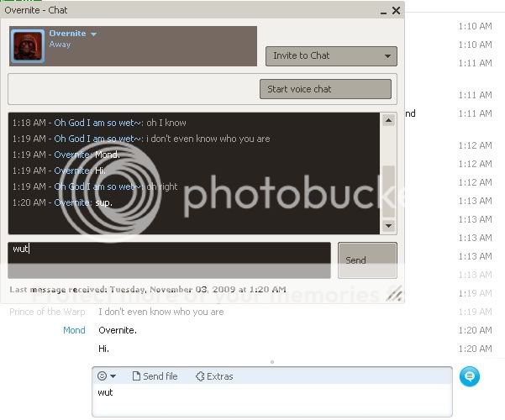Viewport: 505px width, 420px height.
Task: Grab the chat window resize grip
Action: pyautogui.click(x=393, y=293)
